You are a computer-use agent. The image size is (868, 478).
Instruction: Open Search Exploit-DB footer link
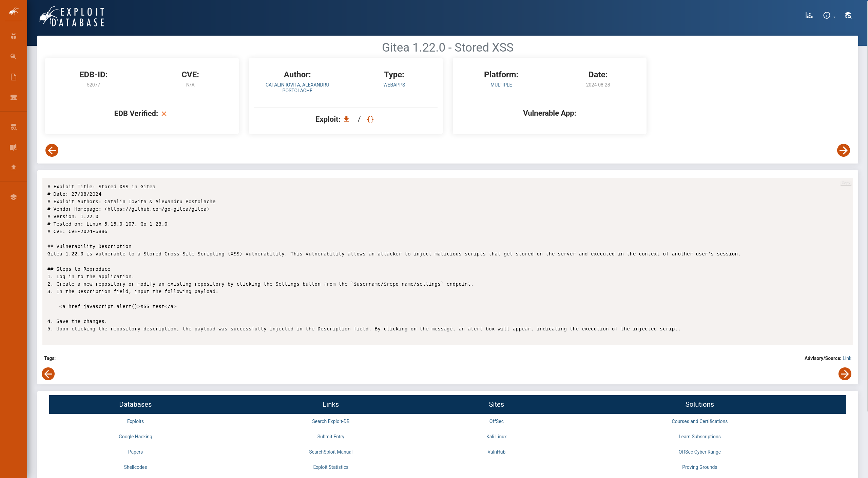(x=331, y=421)
